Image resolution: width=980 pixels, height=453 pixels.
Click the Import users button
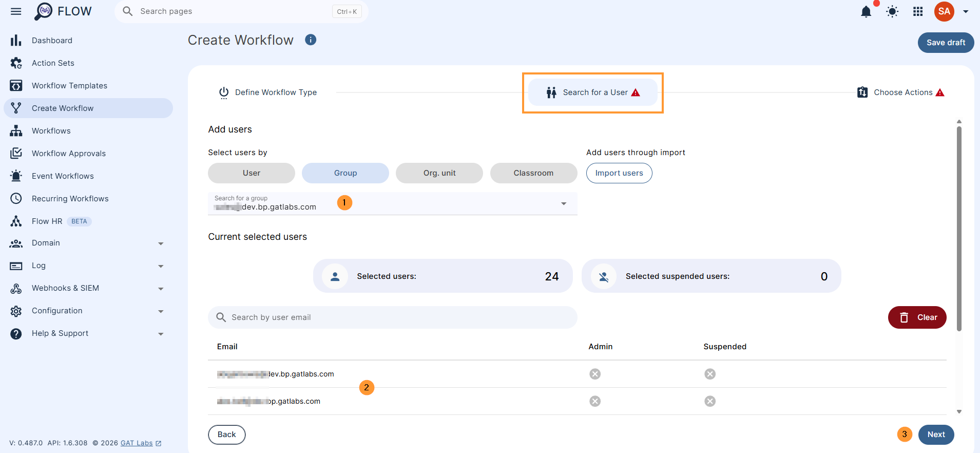point(619,173)
